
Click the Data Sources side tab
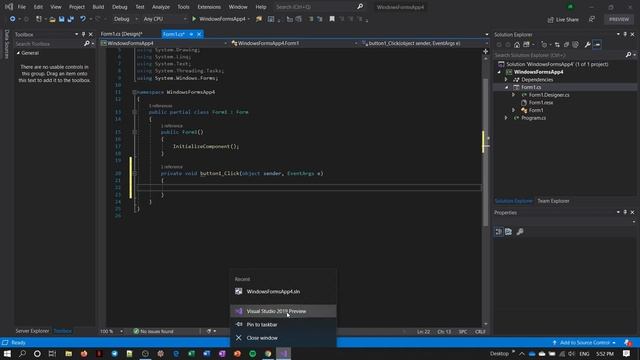pyautogui.click(x=7, y=44)
